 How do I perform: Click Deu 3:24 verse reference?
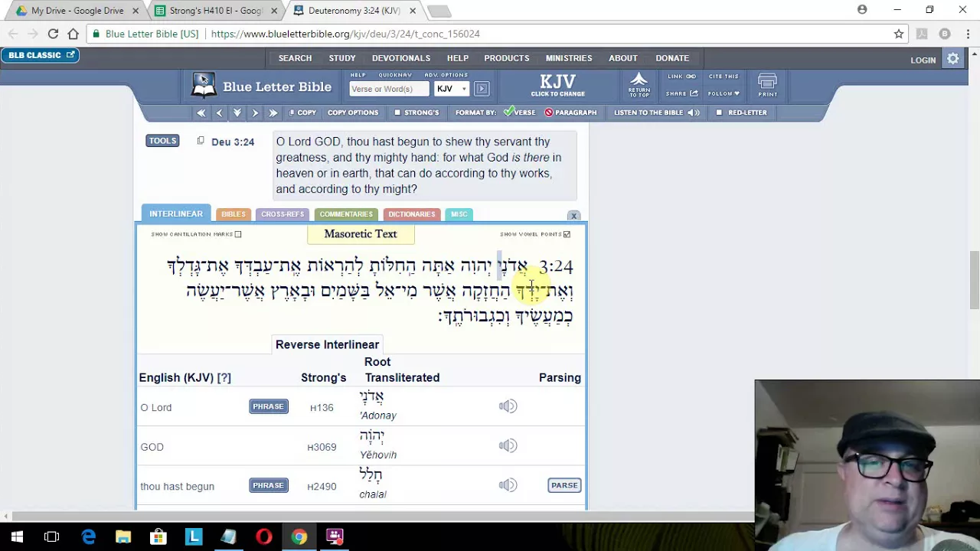click(x=233, y=142)
